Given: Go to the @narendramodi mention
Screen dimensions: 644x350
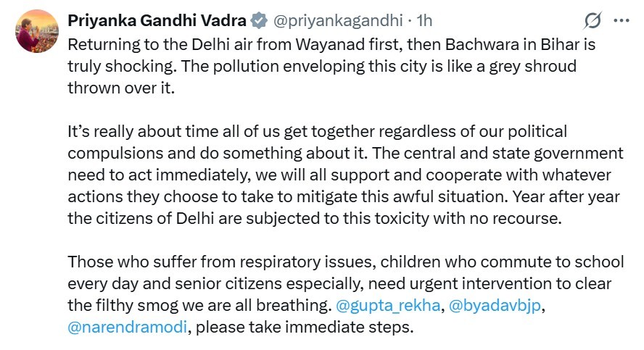Looking at the screenshot, I should (x=128, y=327).
